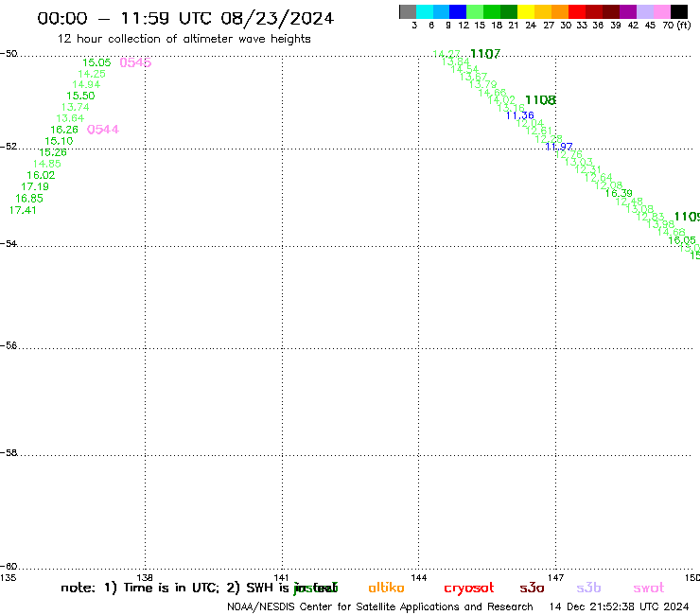Click the black swatch ending the legend

coord(678,11)
